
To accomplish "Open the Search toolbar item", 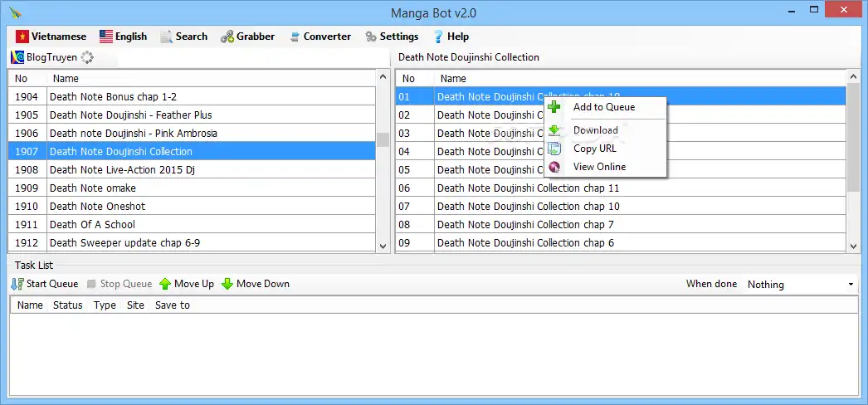I will 183,37.
